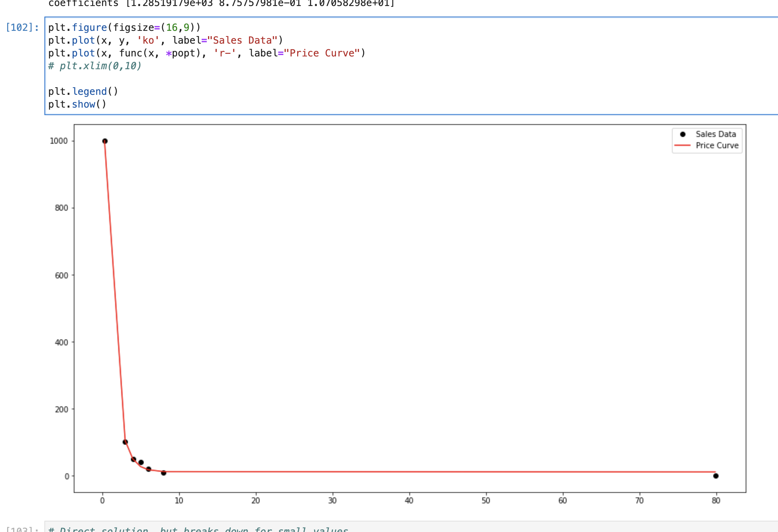Click the y-axis tick label 1000

click(x=59, y=141)
